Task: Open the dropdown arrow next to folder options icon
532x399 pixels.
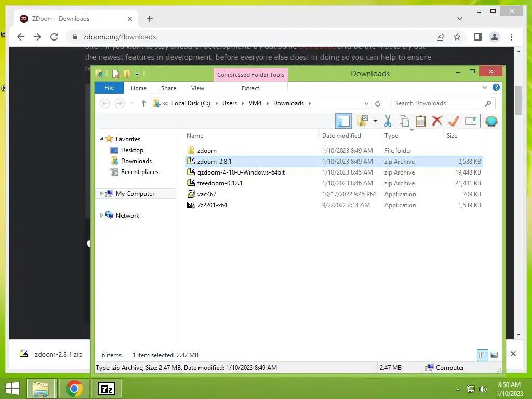Action: (375, 121)
